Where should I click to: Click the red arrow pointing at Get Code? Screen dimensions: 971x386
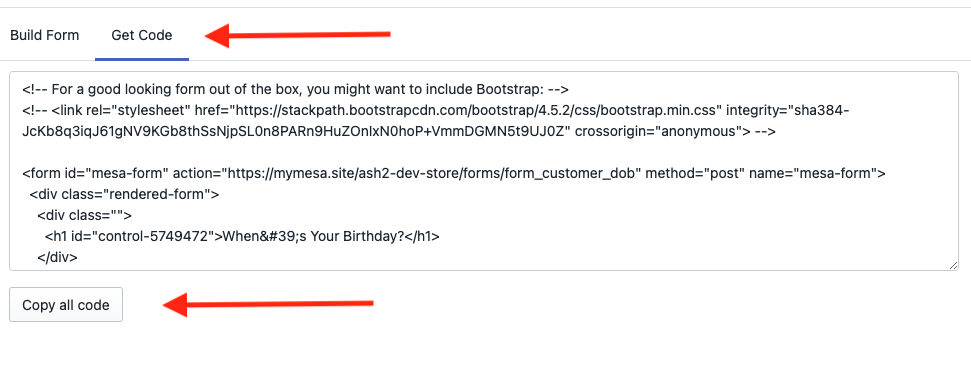pyautogui.click(x=297, y=35)
